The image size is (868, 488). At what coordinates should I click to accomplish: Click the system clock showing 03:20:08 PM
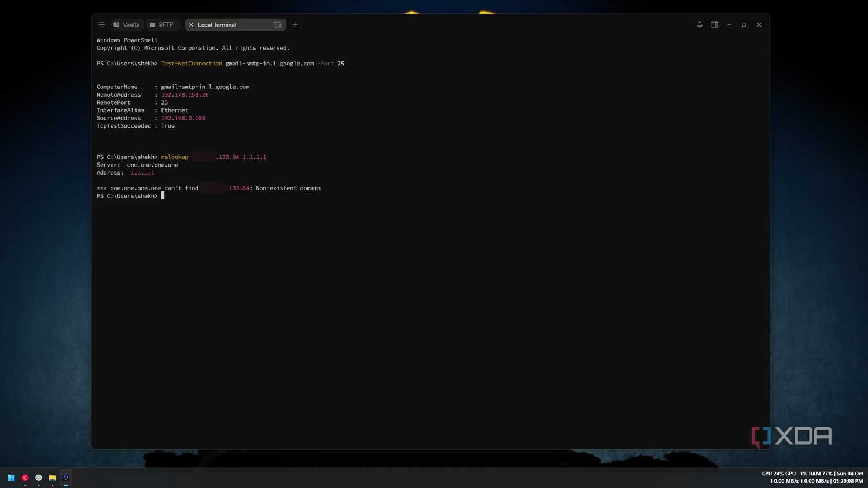[848, 481]
